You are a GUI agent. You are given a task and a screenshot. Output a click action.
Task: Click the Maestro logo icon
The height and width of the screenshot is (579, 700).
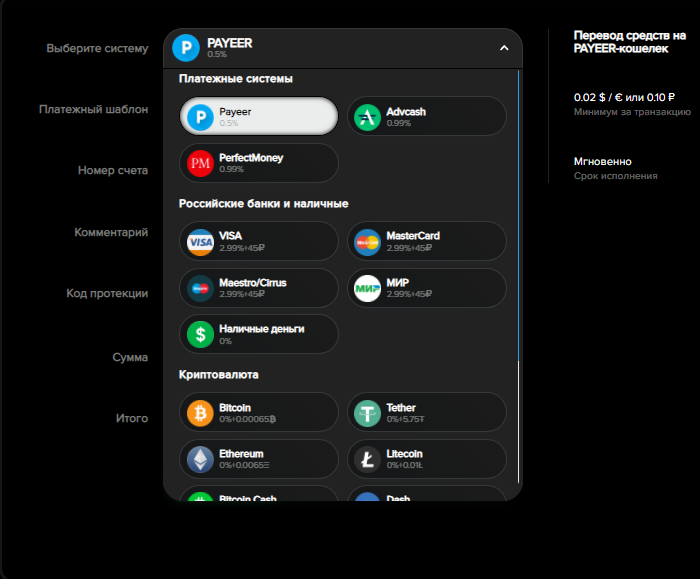point(200,288)
